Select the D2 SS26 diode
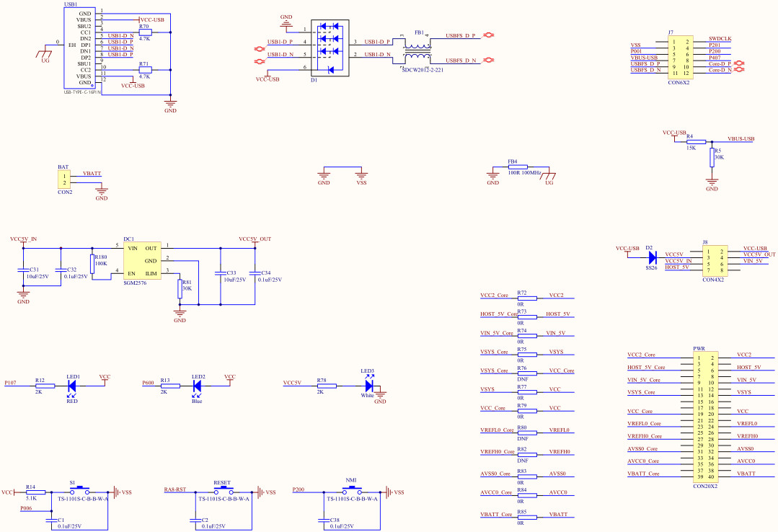This screenshot has width=778, height=532. click(x=650, y=256)
